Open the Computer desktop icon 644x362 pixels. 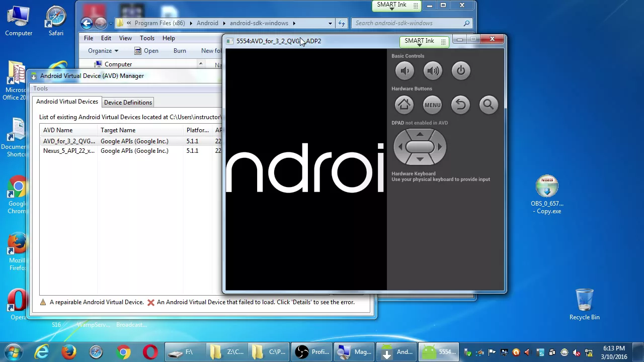pyautogui.click(x=19, y=21)
